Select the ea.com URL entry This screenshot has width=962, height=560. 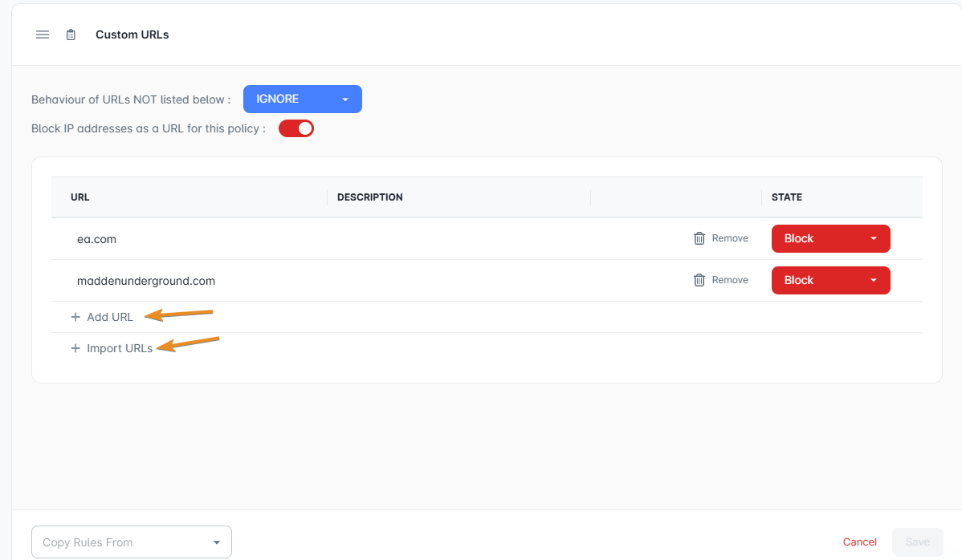(x=96, y=239)
